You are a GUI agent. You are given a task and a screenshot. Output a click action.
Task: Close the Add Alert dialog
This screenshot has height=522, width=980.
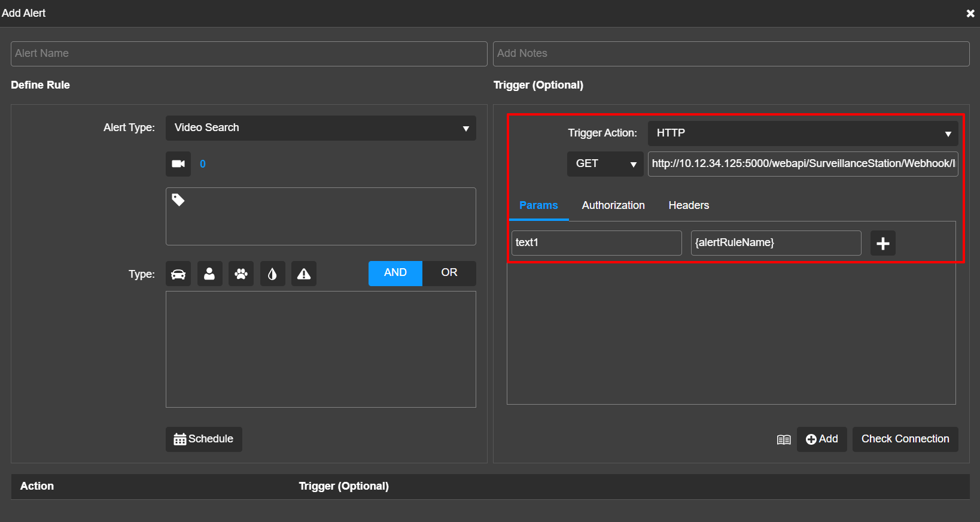tap(970, 13)
